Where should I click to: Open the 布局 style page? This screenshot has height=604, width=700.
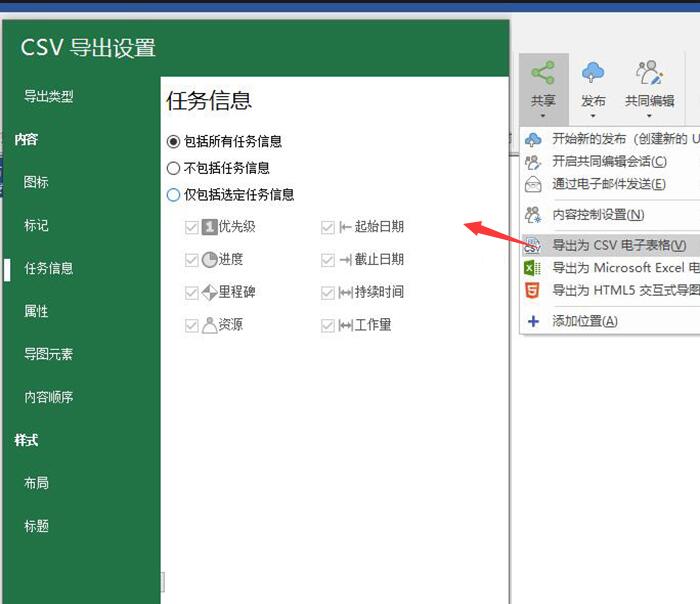coord(36,483)
